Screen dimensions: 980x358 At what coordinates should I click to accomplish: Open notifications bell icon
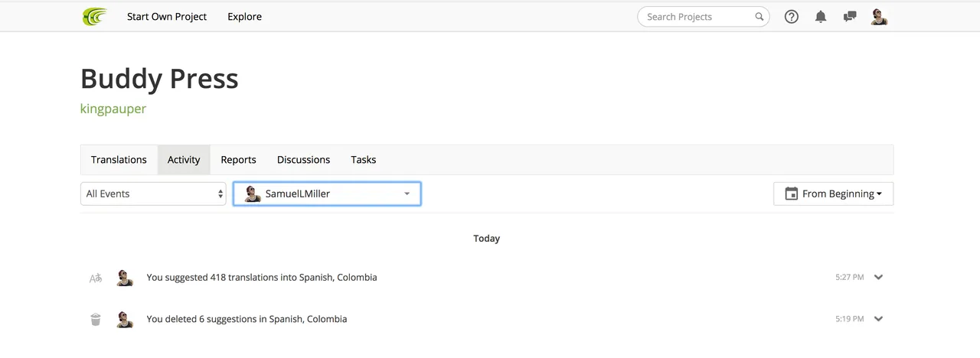click(821, 16)
